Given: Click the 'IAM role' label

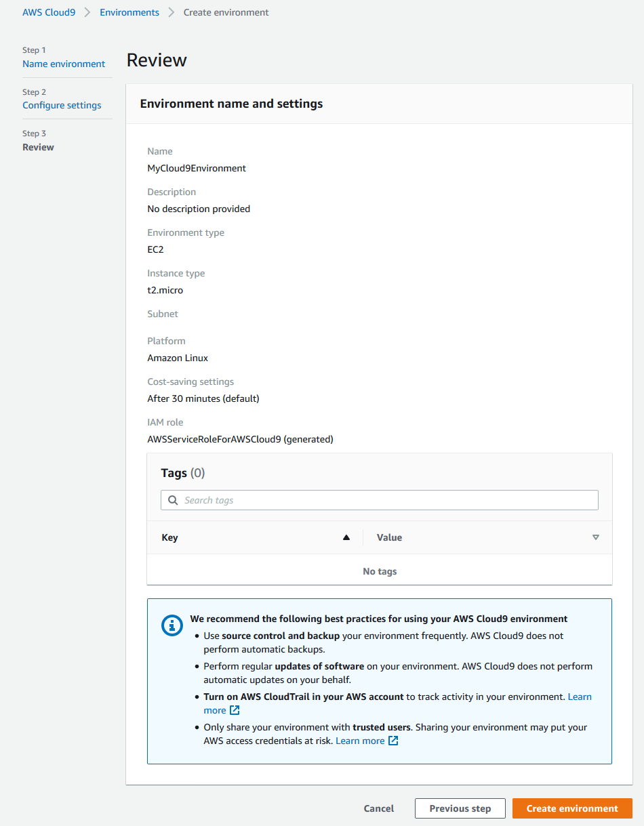Looking at the screenshot, I should [x=165, y=422].
